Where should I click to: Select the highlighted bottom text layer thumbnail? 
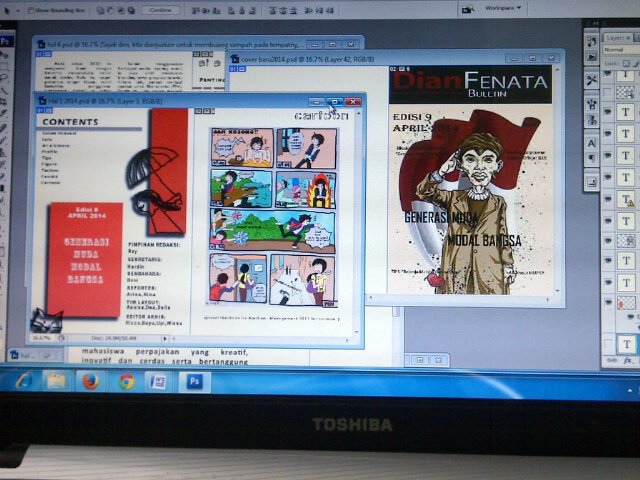(626, 344)
